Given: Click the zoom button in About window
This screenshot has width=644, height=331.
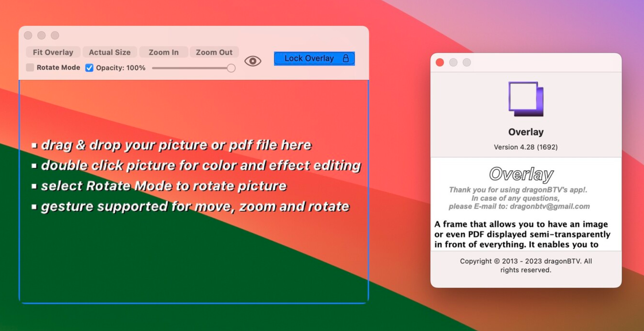Looking at the screenshot, I should 467,62.
